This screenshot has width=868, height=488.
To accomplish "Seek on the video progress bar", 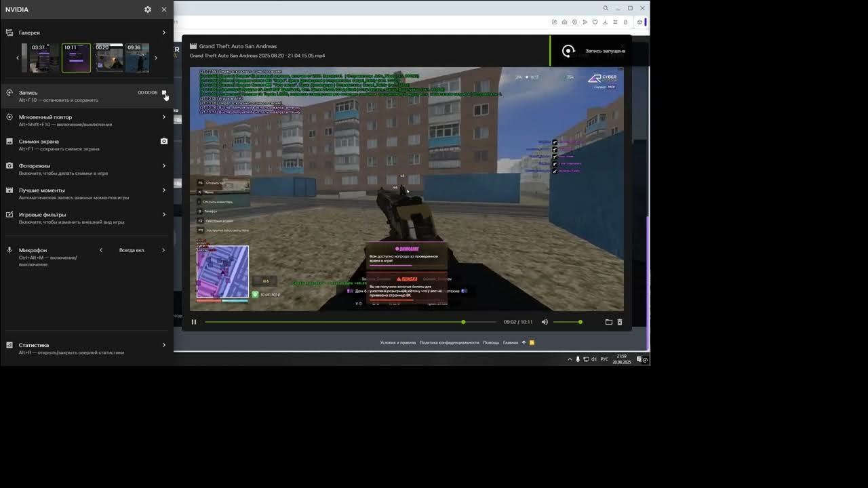I will pos(351,322).
